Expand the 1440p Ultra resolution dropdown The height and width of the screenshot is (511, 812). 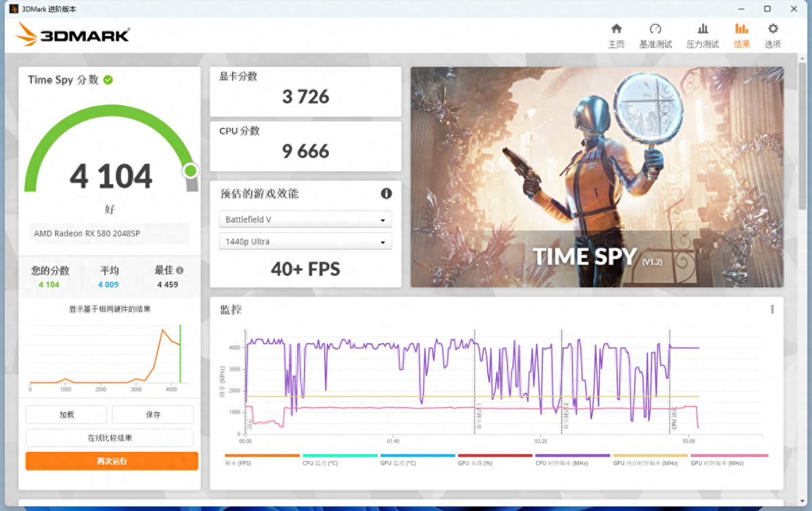[305, 242]
